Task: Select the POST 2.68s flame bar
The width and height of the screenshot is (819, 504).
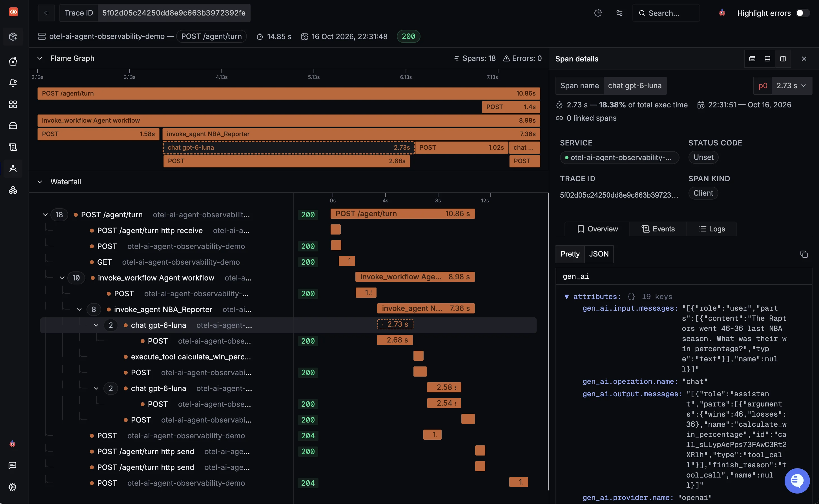Action: [x=287, y=161]
